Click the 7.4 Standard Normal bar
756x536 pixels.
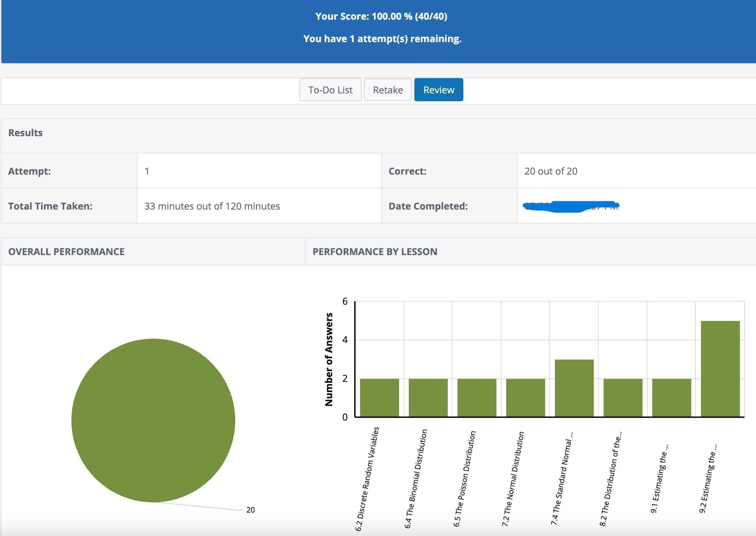pyautogui.click(x=574, y=388)
